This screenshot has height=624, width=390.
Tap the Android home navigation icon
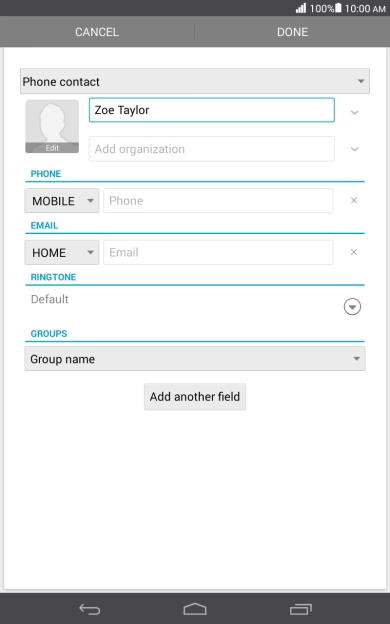point(195,609)
